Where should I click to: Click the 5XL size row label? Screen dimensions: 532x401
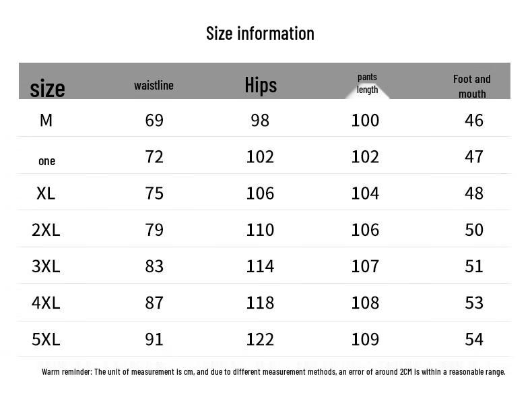[x=46, y=339]
